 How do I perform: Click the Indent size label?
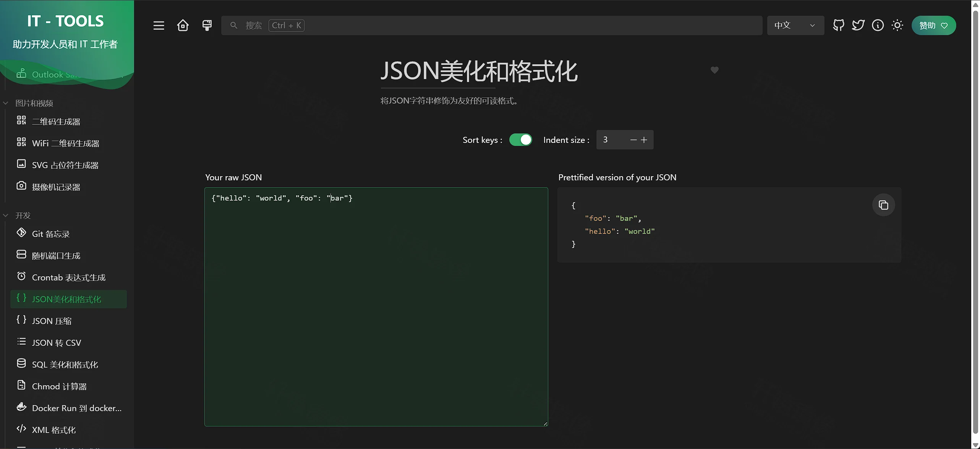tap(566, 140)
